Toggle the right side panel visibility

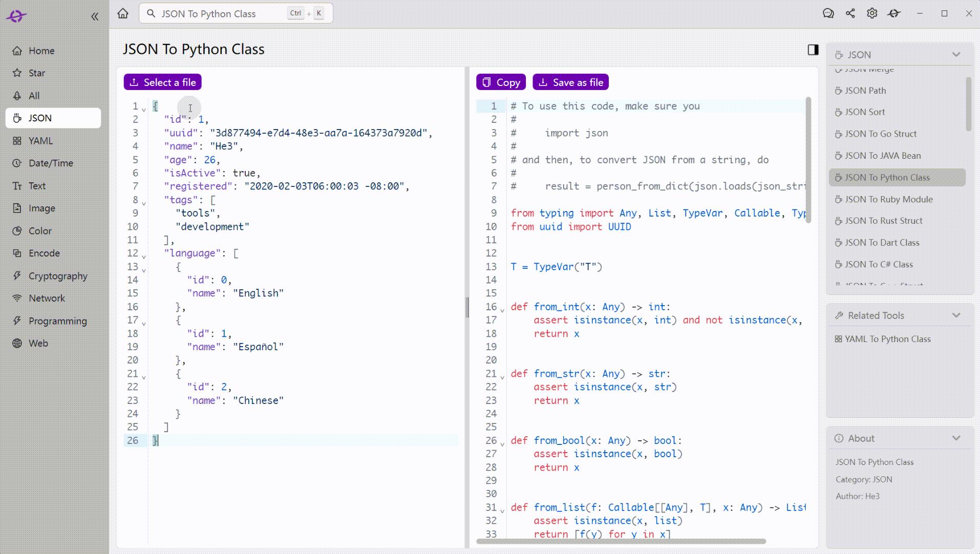coord(812,49)
